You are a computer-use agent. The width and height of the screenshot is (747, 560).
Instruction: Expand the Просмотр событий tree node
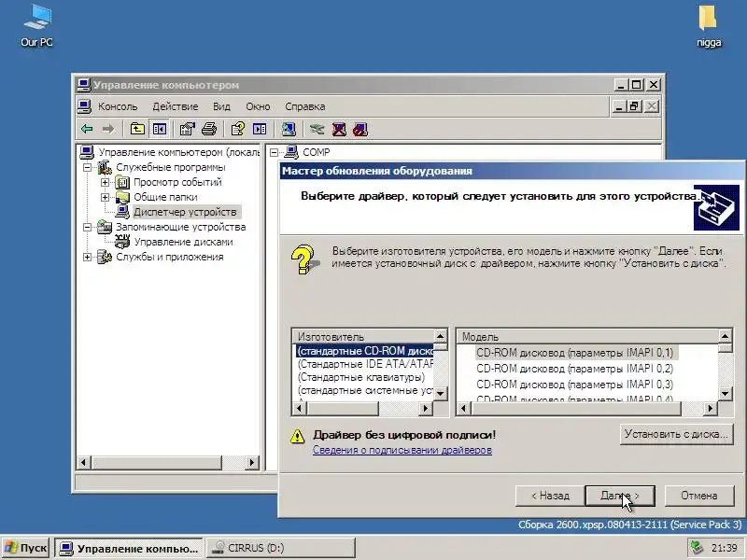[x=105, y=182]
